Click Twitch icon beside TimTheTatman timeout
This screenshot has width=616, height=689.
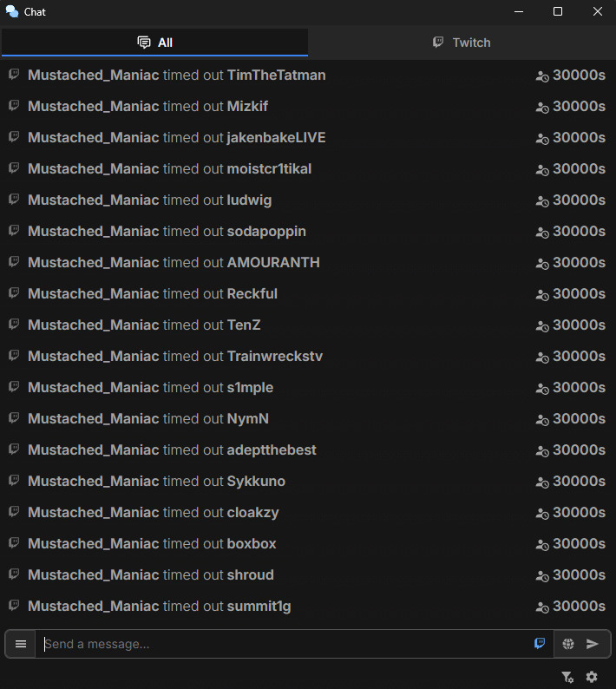pyautogui.click(x=14, y=75)
